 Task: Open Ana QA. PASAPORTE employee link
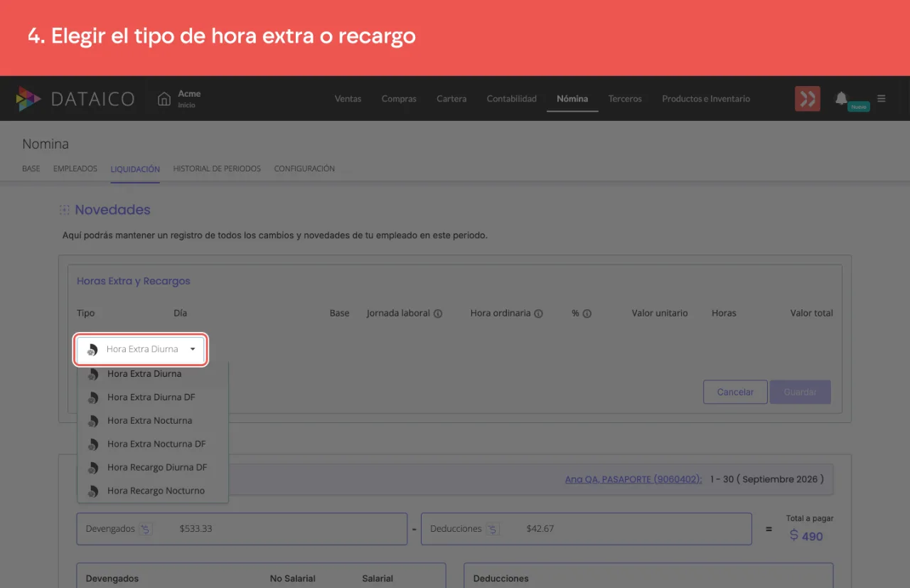point(633,479)
